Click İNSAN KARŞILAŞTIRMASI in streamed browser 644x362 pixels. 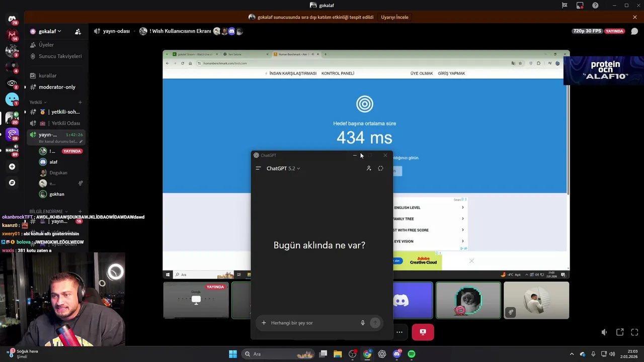coord(293,73)
